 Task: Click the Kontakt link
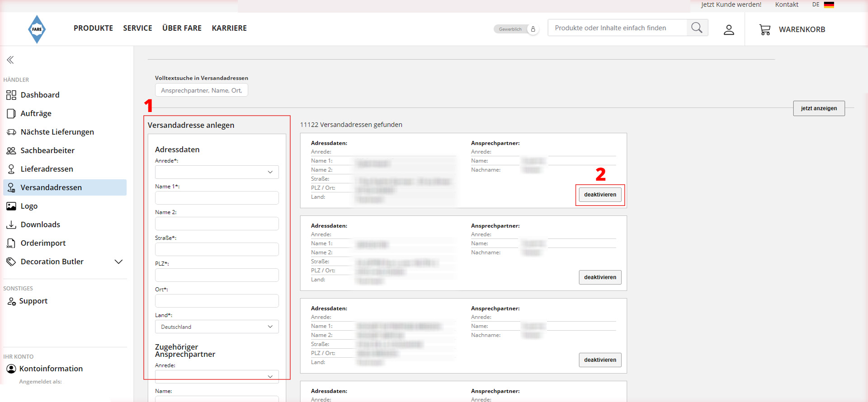(x=787, y=5)
